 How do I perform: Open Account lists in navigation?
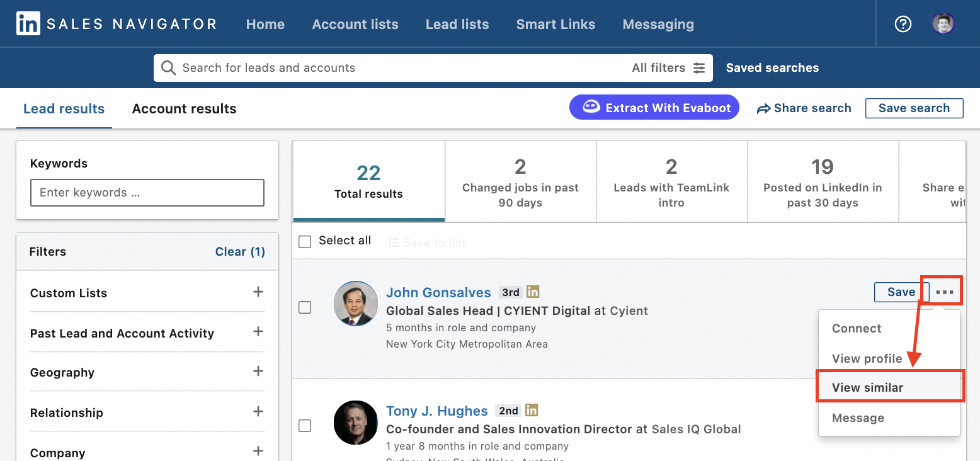355,25
